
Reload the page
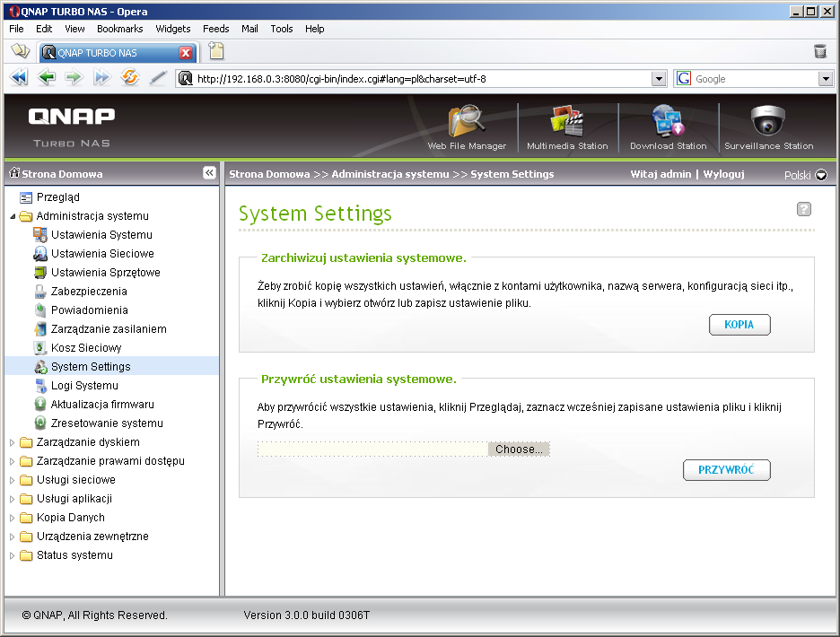coord(129,78)
